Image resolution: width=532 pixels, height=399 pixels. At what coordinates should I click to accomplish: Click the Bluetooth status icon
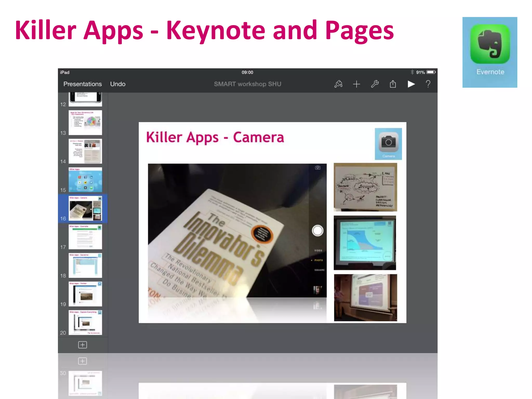click(412, 72)
